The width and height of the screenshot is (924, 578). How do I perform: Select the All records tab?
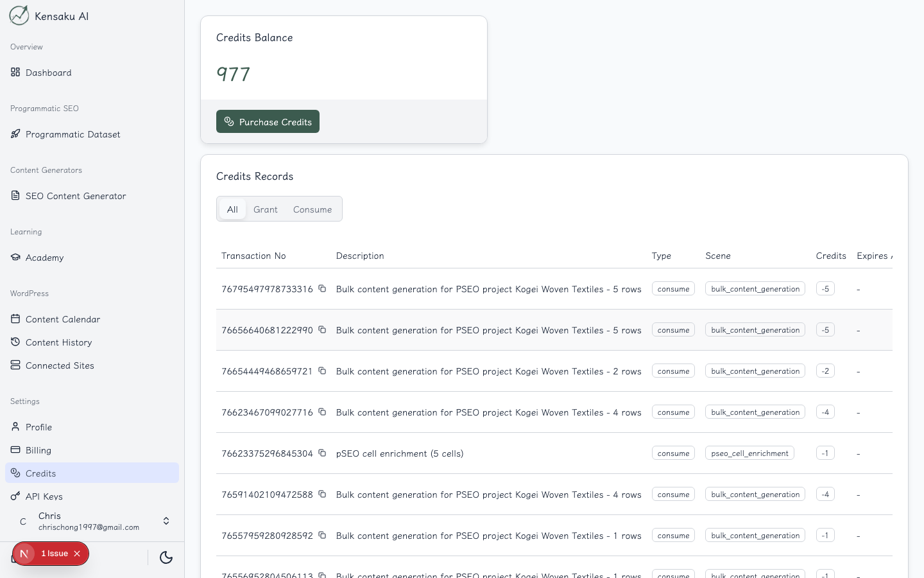pyautogui.click(x=232, y=209)
